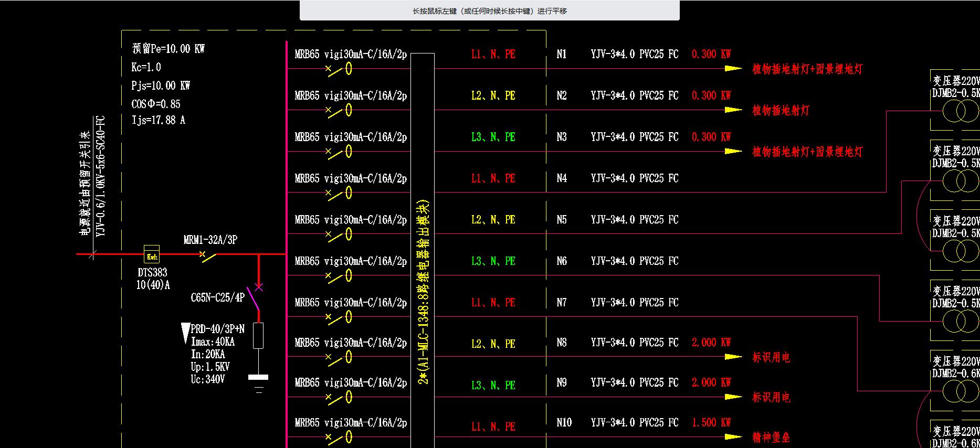Click the 植物插地射灯+园景埋地灯 label on the N3 circuit
Viewport: 980px width, 448px height.
click(x=807, y=152)
